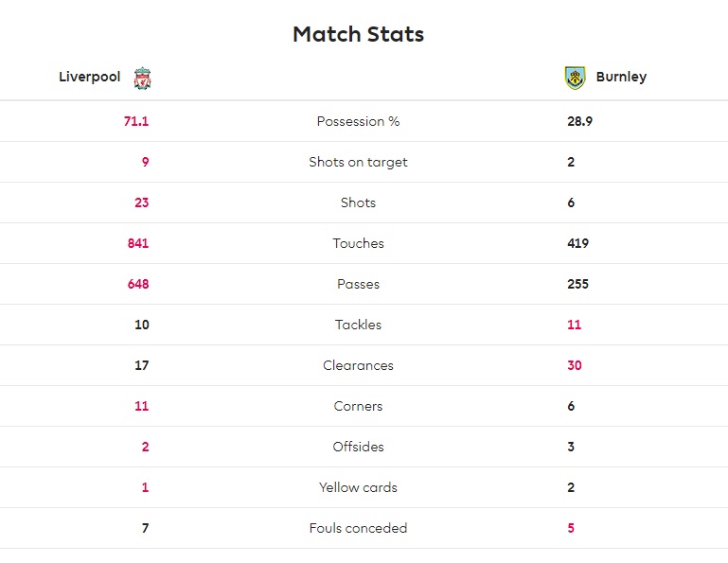
Task: Select the Shots on target label
Action: [x=359, y=162]
